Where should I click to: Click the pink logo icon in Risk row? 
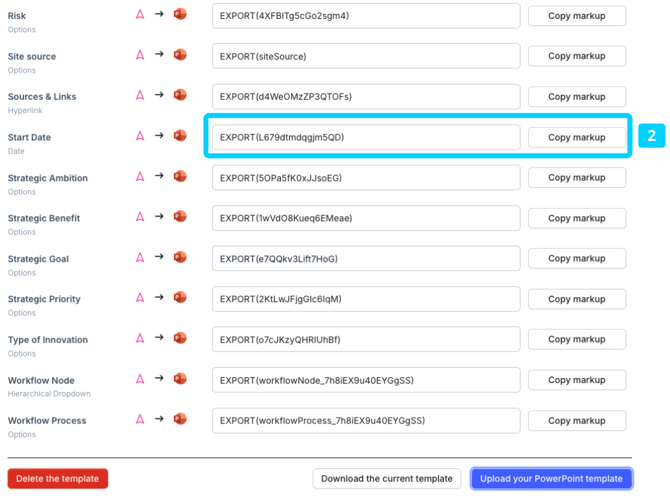click(x=140, y=14)
